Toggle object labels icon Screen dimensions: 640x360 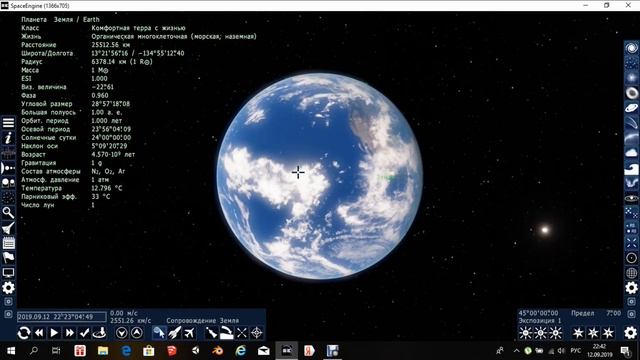[x=631, y=228]
